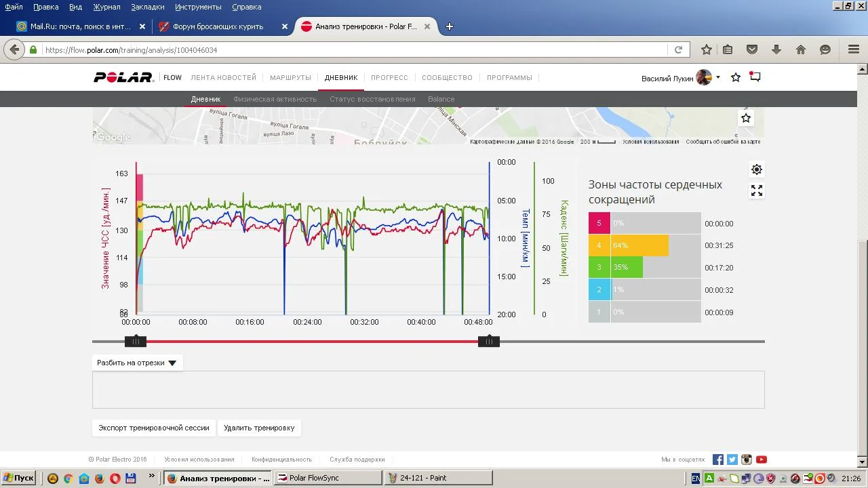Image resolution: width=868 pixels, height=488 pixels.
Task: Click the Firefox home button
Action: click(x=801, y=49)
